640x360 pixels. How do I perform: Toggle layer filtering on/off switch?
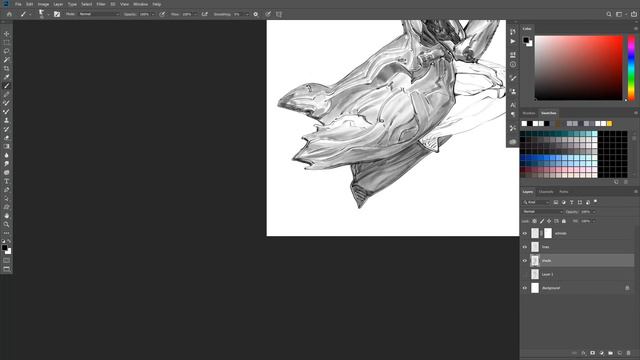tap(596, 202)
